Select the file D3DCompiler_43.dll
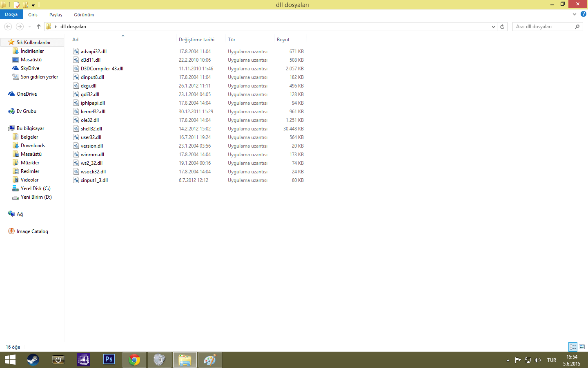Screen dimensions: 588x368 [x=102, y=69]
